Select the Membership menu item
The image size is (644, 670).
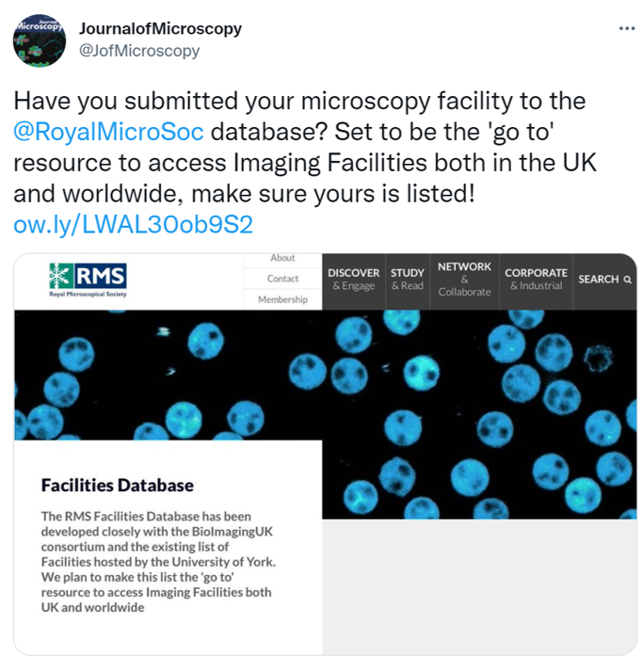tap(282, 299)
